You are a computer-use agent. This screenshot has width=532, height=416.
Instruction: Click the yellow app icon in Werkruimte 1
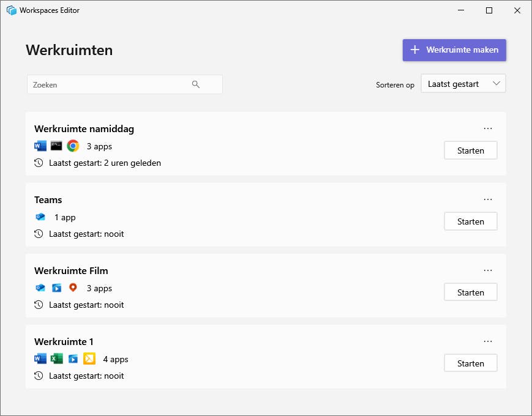click(89, 359)
